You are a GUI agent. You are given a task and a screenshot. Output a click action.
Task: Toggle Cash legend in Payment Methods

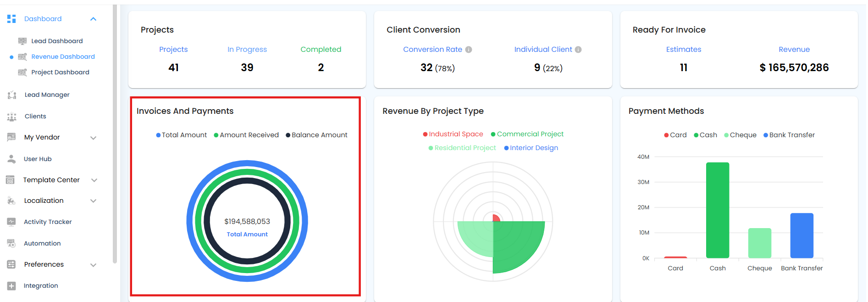click(705, 135)
